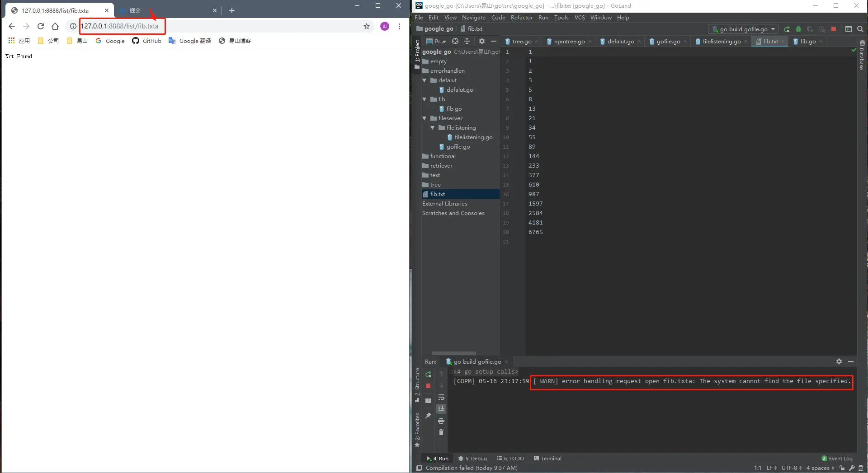
Task: Click the project structure toolbar icon
Action: pyautogui.click(x=849, y=29)
